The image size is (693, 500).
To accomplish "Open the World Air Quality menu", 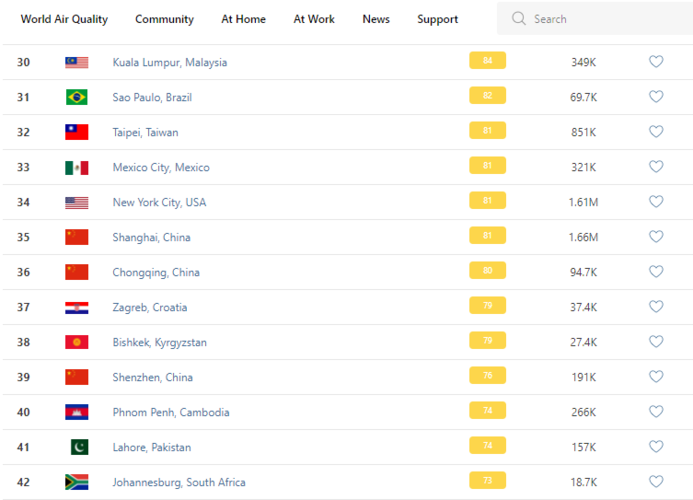I will (x=64, y=19).
